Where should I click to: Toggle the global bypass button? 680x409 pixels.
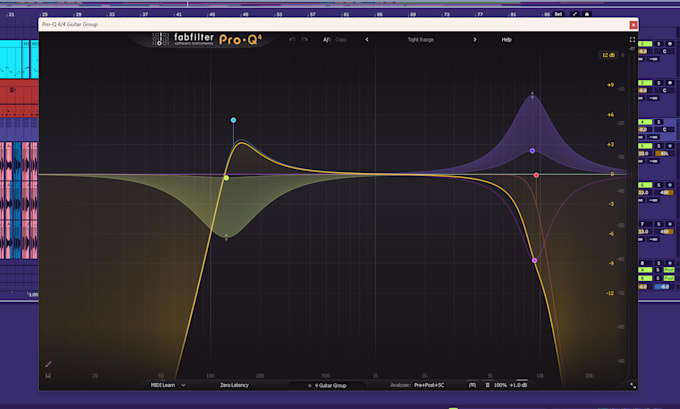pos(487,385)
